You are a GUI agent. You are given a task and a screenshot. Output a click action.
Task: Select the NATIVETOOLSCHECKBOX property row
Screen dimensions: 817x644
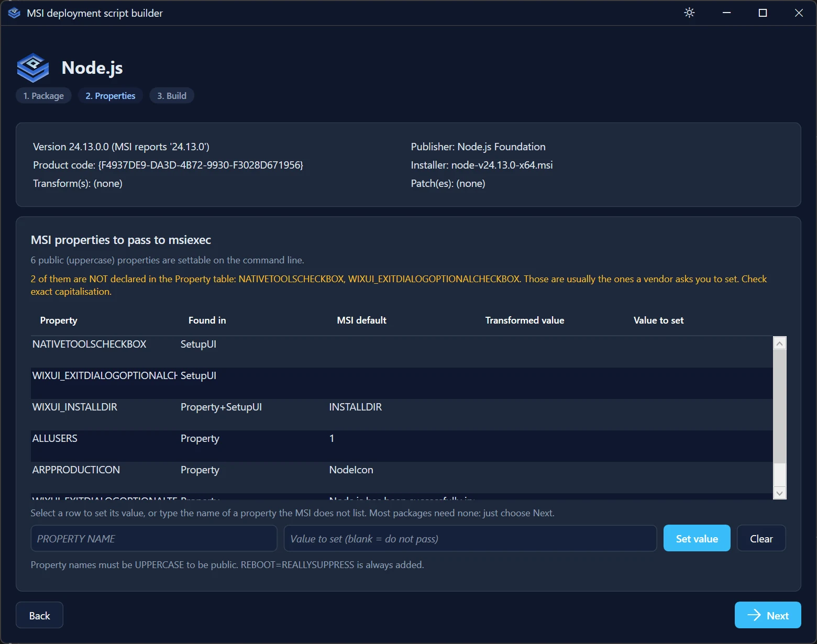pyautogui.click(x=402, y=351)
